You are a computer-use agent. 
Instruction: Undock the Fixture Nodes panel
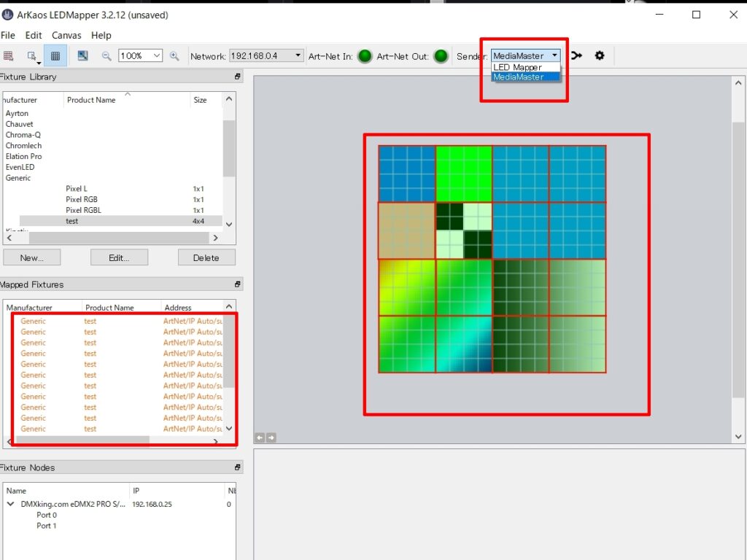point(237,467)
